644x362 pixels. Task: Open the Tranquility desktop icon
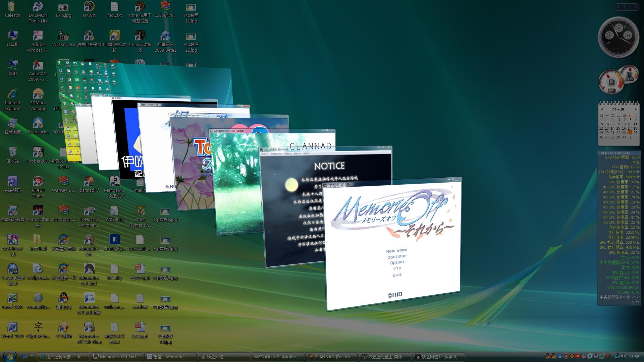coord(38,301)
